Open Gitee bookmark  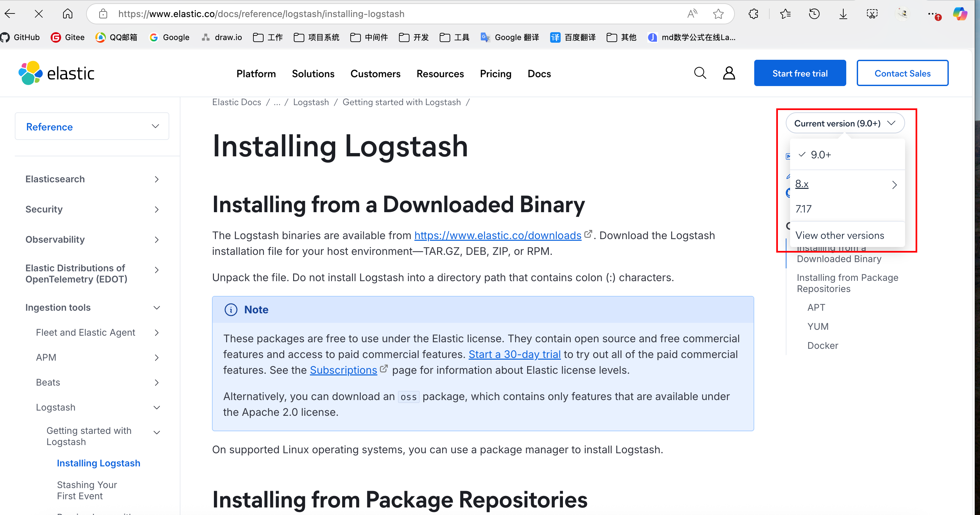coord(68,37)
